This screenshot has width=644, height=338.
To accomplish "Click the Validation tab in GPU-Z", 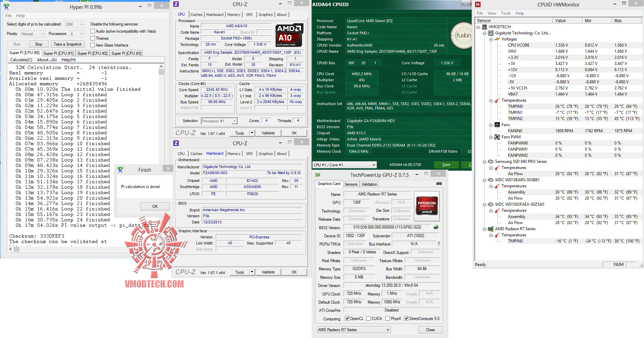I will (x=369, y=184).
